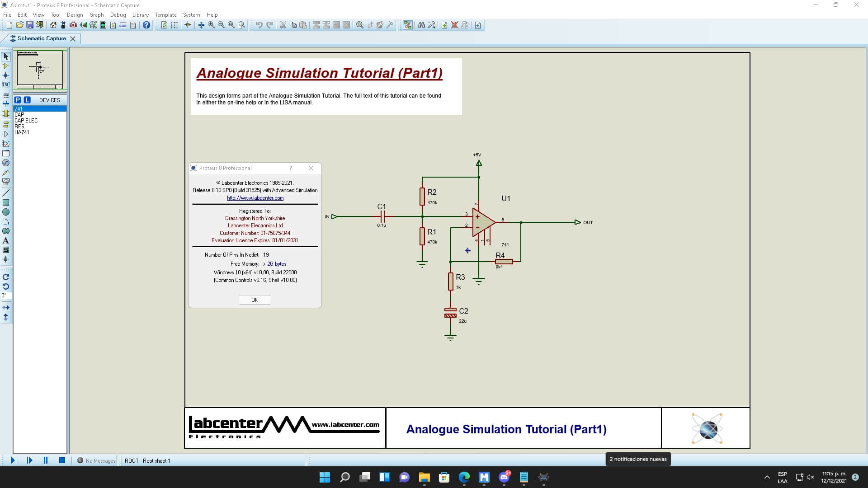The width and height of the screenshot is (868, 488).
Task: Click the L library manager button
Action: point(27,100)
